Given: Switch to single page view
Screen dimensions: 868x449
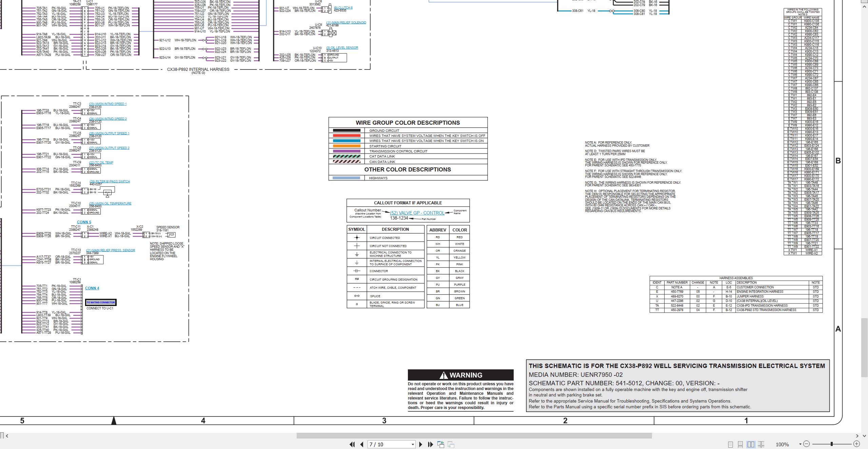Looking at the screenshot, I should 730,444.
